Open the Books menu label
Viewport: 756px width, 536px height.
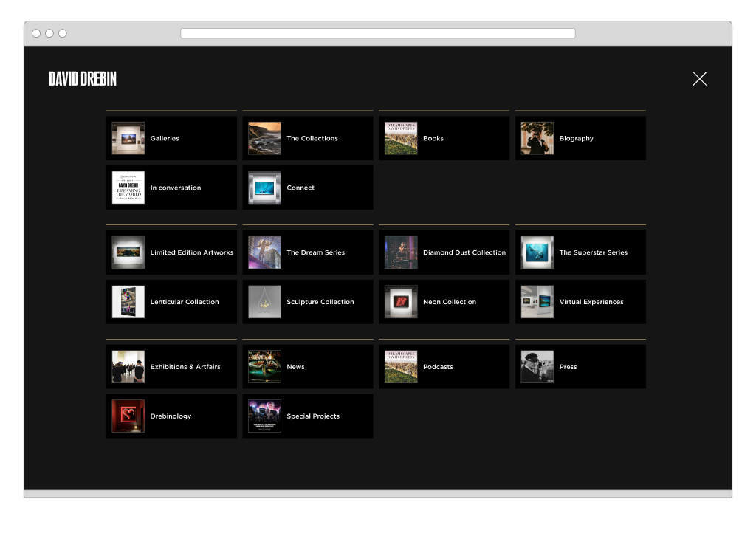(433, 138)
